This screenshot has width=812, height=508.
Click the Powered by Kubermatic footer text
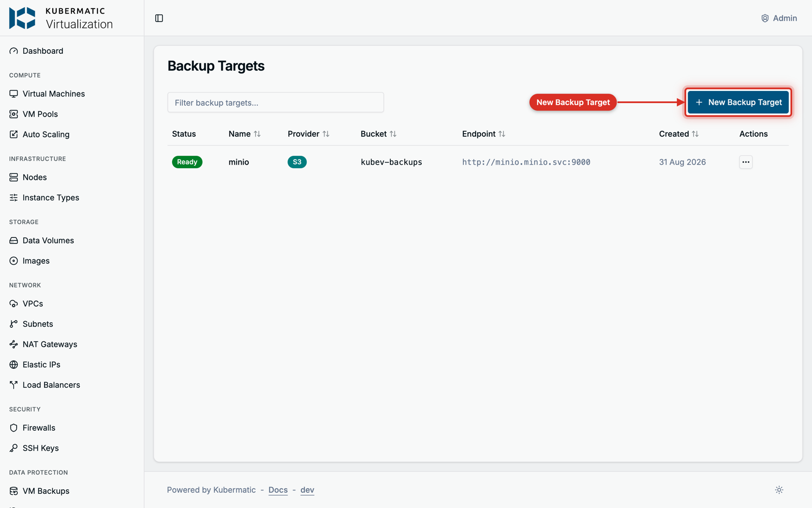pyautogui.click(x=211, y=490)
